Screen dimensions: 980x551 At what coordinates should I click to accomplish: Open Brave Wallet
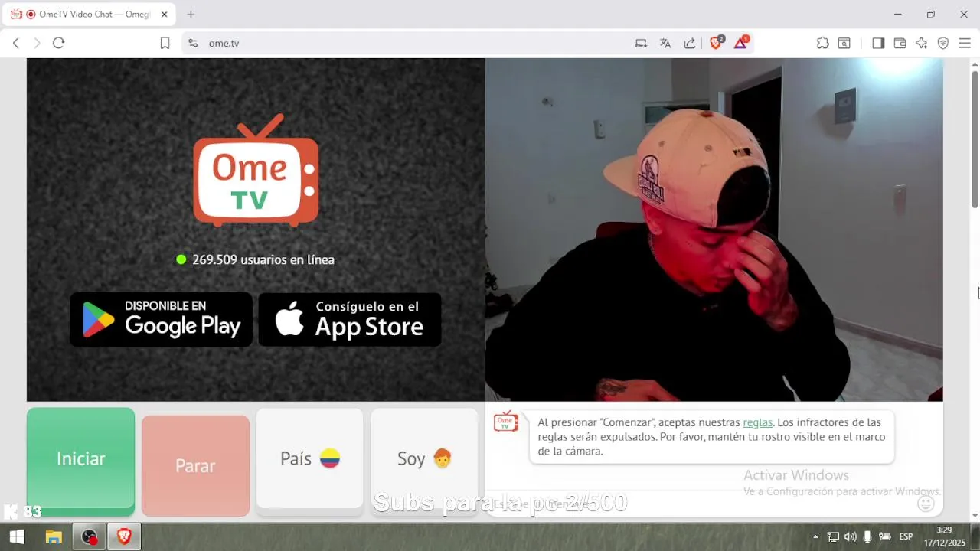[900, 43]
